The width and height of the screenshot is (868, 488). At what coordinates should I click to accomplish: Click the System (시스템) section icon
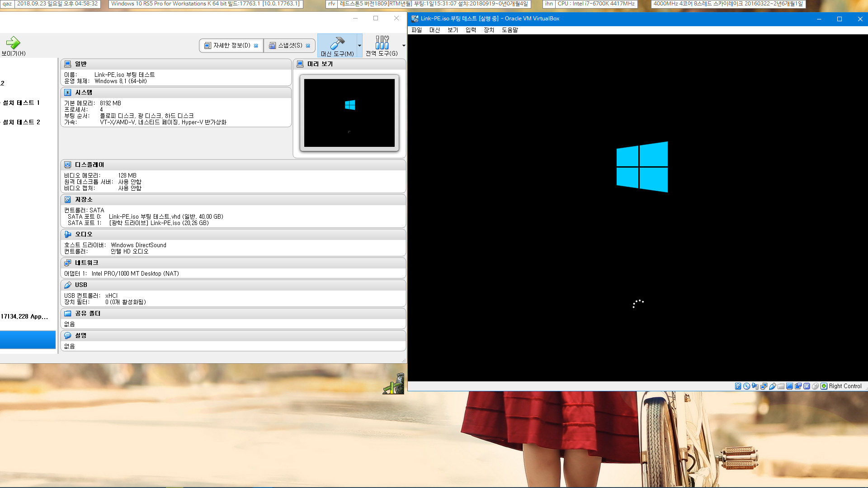(x=68, y=92)
